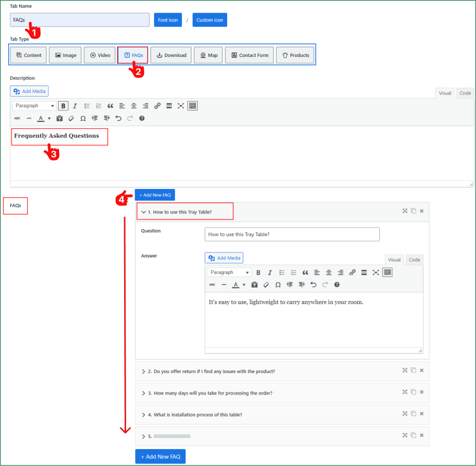This screenshot has width=476, height=466.
Task: Insert link in Description editor
Action: click(157, 106)
